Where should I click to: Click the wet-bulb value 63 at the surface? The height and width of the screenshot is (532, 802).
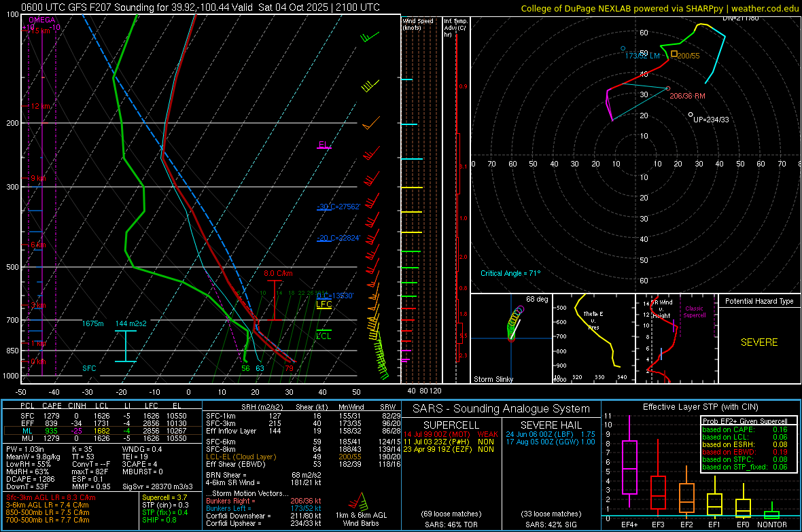click(260, 368)
